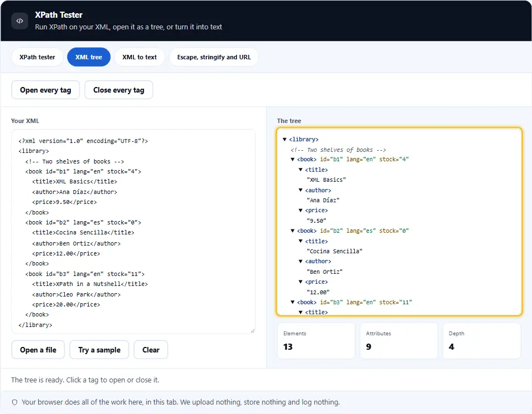This screenshot has height=414, width=532.
Task: Click the "Two shelves of books" comment in the tree
Action: (338, 150)
